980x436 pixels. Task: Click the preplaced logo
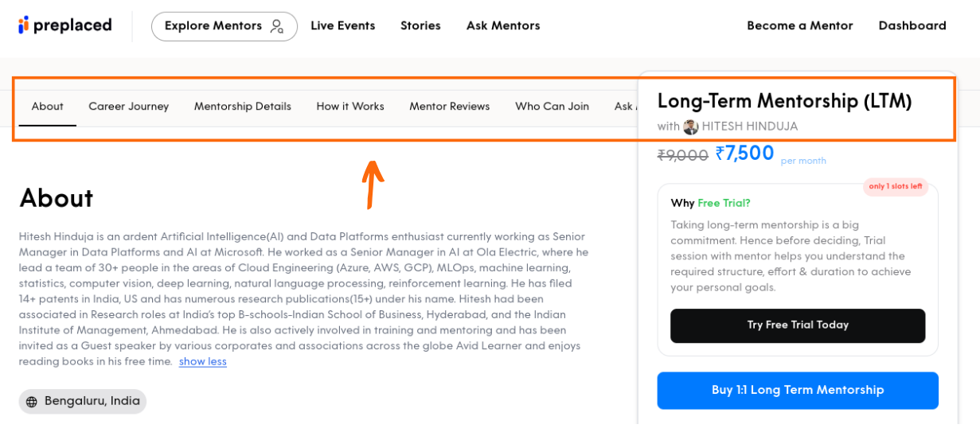(x=65, y=25)
